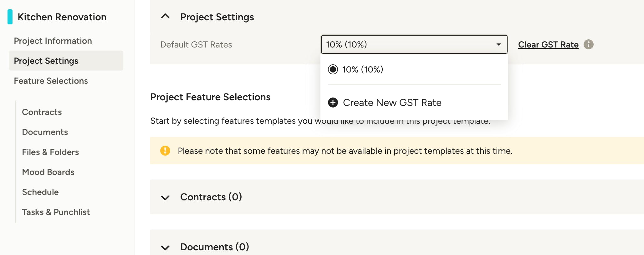Open Contracts in the sidebar list

(42, 112)
